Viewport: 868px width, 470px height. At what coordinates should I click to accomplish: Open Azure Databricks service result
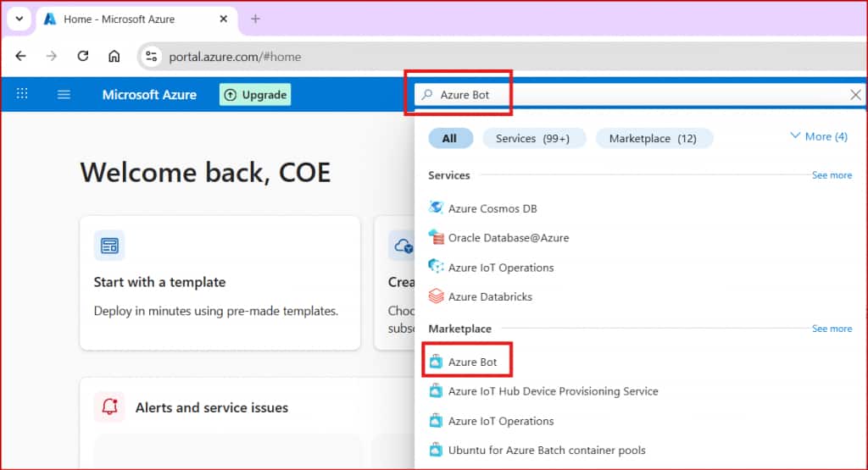(x=490, y=296)
